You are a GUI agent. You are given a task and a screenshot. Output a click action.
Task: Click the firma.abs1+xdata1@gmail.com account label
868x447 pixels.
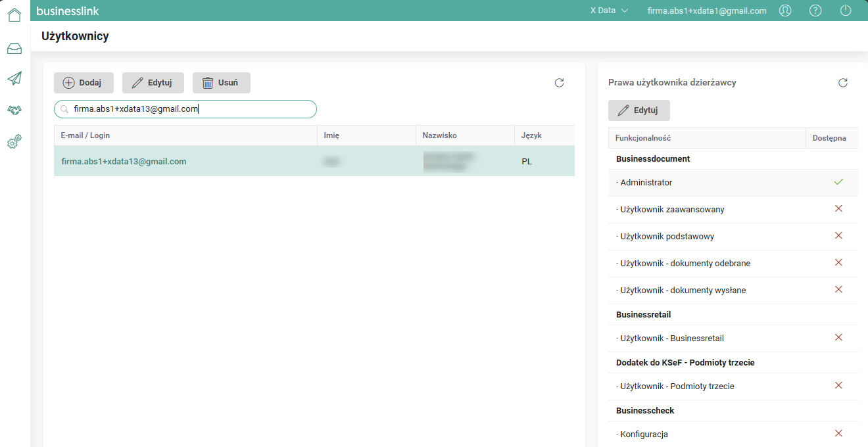tap(707, 11)
